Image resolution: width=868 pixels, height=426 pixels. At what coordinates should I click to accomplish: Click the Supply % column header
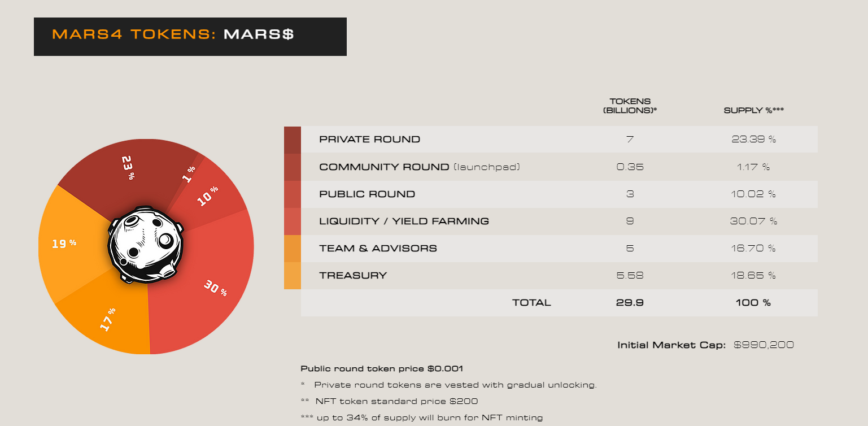pos(754,110)
